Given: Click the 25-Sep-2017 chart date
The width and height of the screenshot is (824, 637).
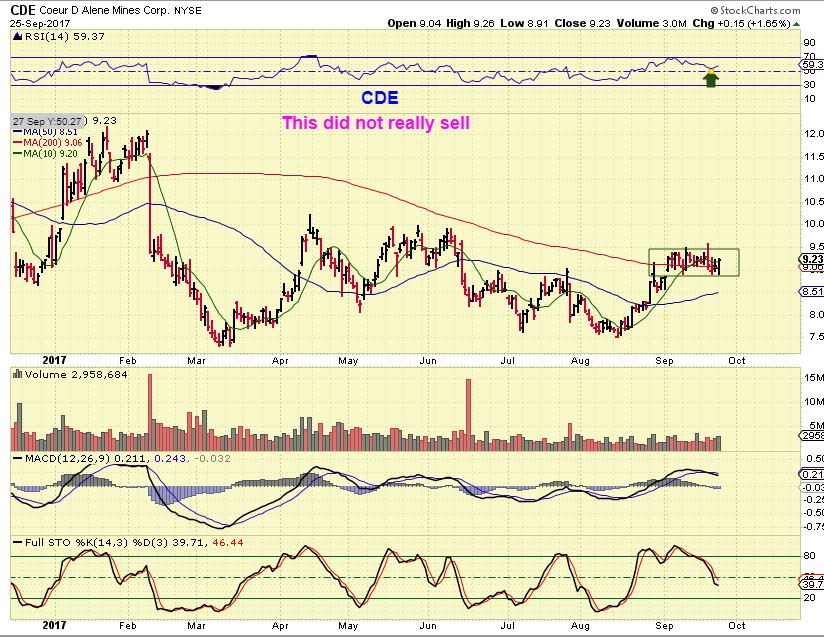Looking at the screenshot, I should [x=39, y=24].
